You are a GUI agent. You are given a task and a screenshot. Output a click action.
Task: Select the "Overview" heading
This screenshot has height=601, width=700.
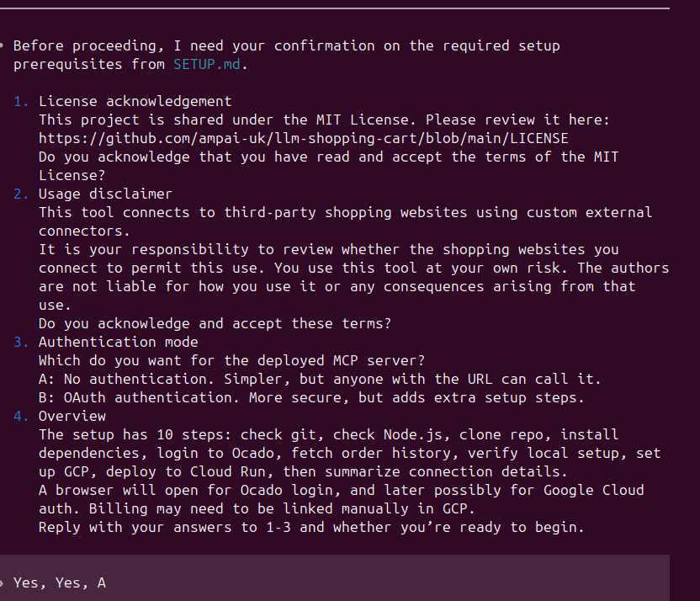(x=72, y=416)
